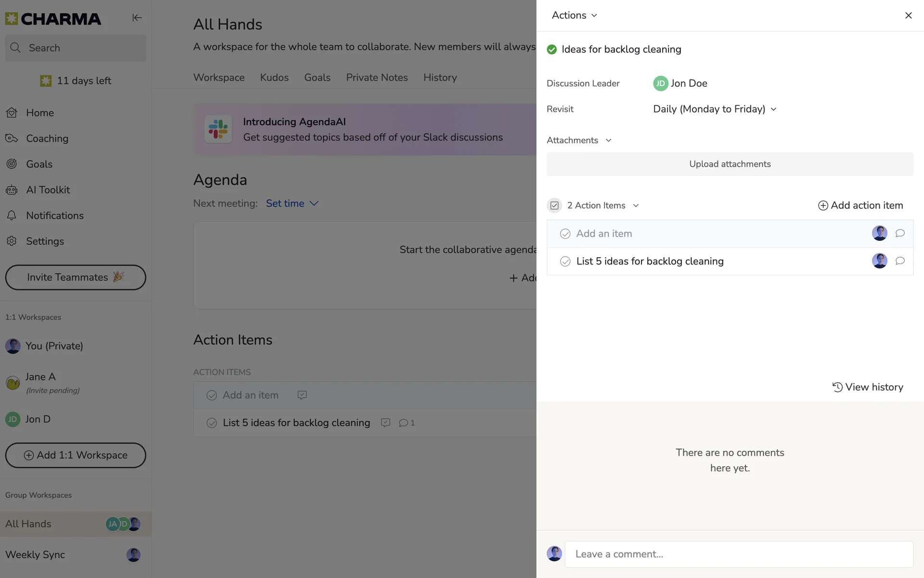Click into the Leave a comment field
The width and height of the screenshot is (924, 578).
click(x=738, y=554)
